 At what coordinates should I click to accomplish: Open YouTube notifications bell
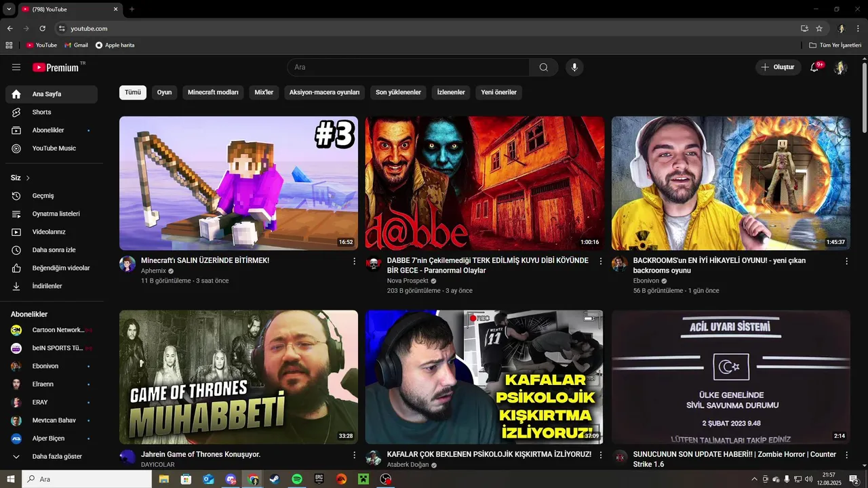(x=815, y=67)
